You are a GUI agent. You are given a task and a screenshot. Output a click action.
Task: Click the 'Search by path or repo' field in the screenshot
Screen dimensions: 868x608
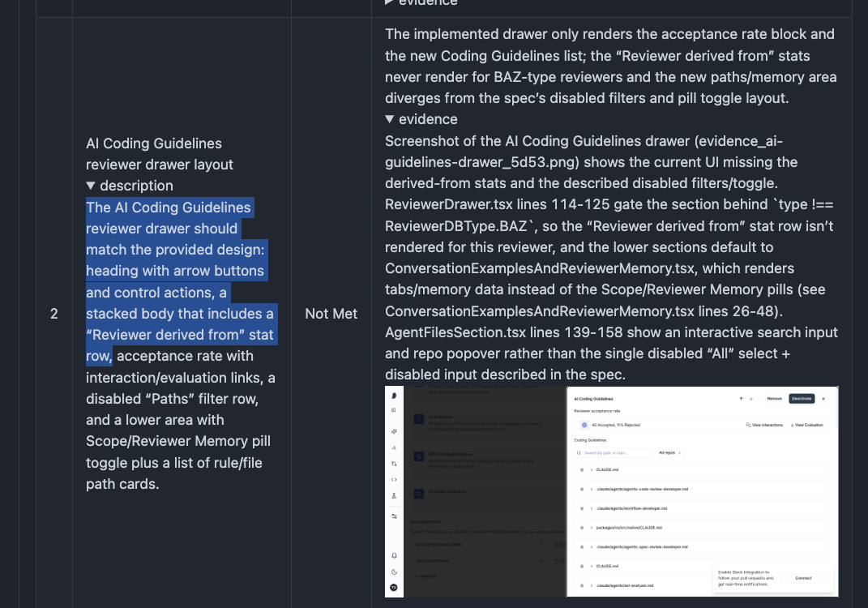point(614,453)
